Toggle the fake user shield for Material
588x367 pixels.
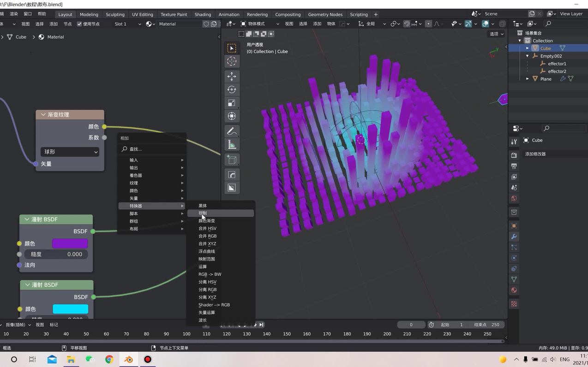(x=206, y=24)
